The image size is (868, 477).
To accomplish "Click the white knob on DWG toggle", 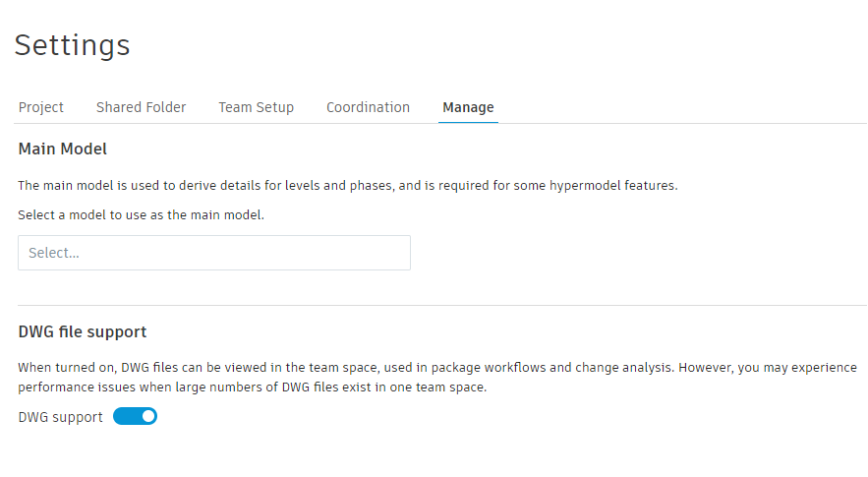I will [x=148, y=417].
